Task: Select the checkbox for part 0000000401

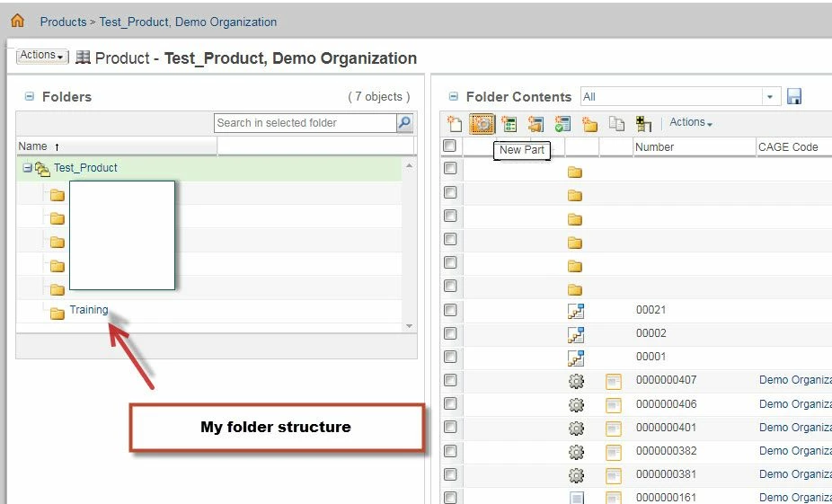Action: tap(450, 427)
